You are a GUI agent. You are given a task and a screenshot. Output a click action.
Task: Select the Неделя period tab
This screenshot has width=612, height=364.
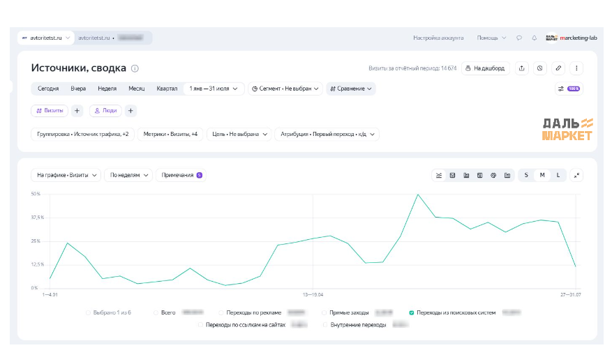point(107,89)
